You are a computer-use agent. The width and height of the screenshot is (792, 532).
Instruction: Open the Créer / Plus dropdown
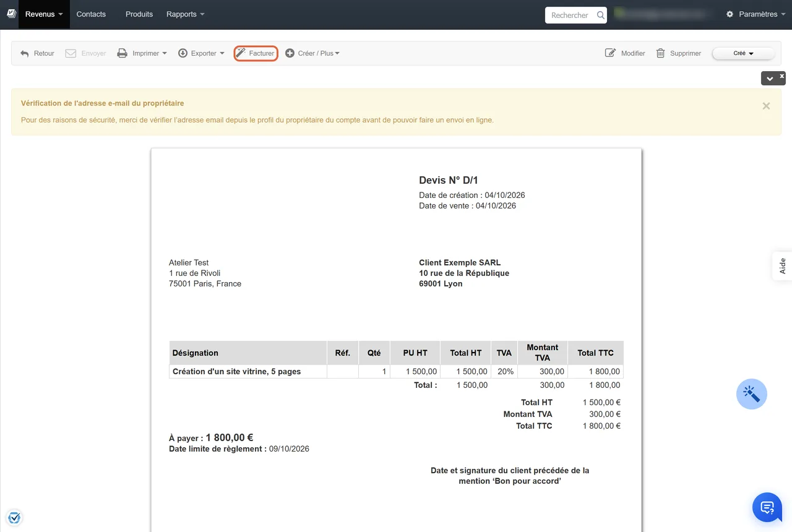click(x=312, y=53)
